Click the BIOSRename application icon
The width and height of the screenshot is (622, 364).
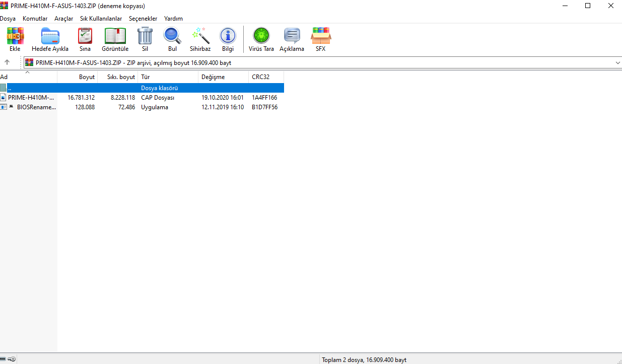(3, 107)
